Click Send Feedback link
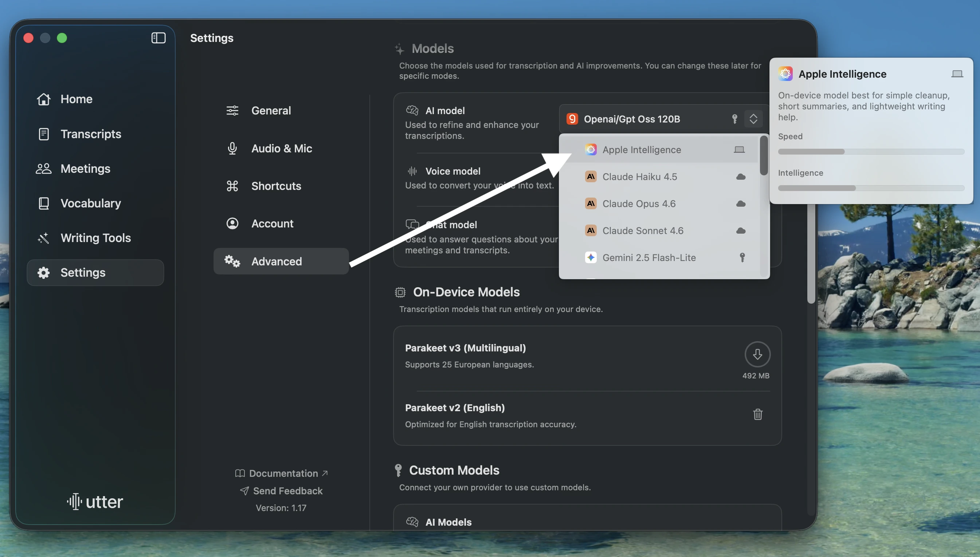Image resolution: width=980 pixels, height=557 pixels. coord(281,491)
